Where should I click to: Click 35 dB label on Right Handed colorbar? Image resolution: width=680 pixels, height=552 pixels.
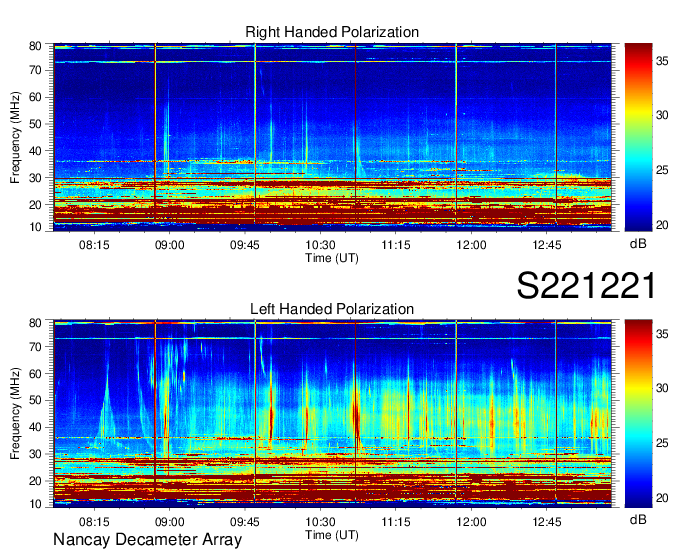[x=662, y=61]
